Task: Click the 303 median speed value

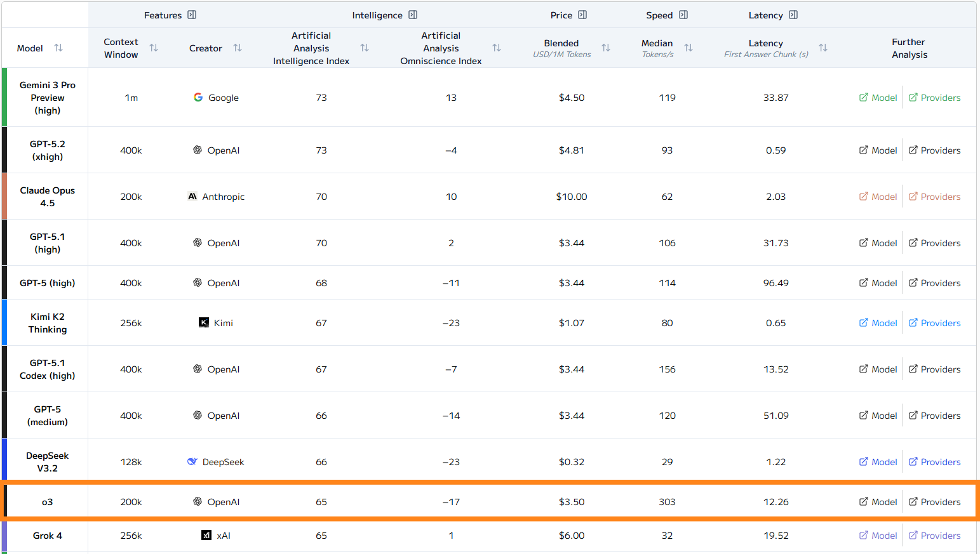Action: pos(667,502)
